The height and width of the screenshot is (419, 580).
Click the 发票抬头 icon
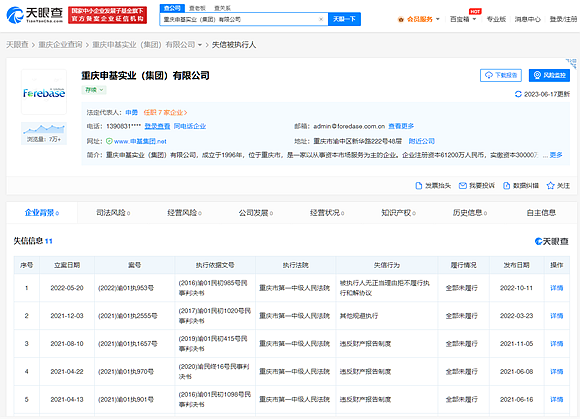point(418,186)
